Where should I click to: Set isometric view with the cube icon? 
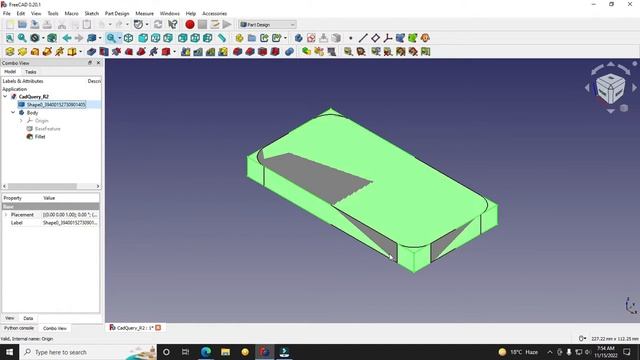128,38
